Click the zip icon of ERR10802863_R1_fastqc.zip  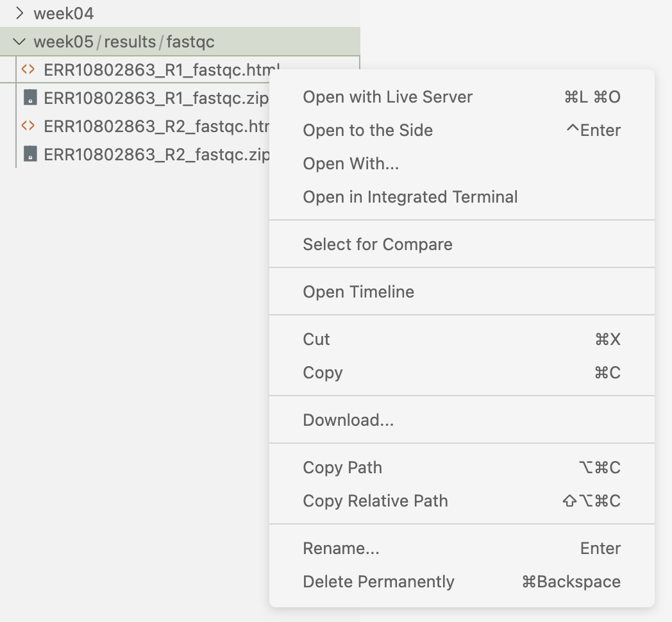(29, 98)
